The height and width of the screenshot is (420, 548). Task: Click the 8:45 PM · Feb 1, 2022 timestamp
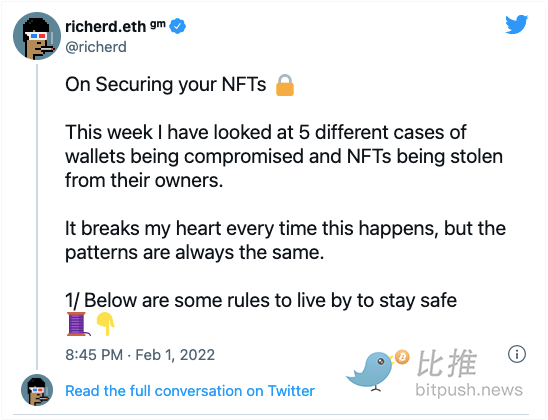pos(140,355)
